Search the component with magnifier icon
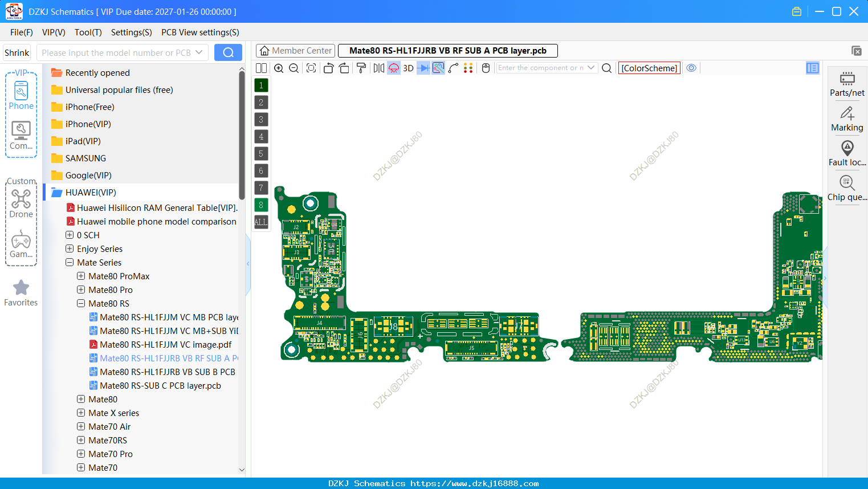 click(x=607, y=68)
